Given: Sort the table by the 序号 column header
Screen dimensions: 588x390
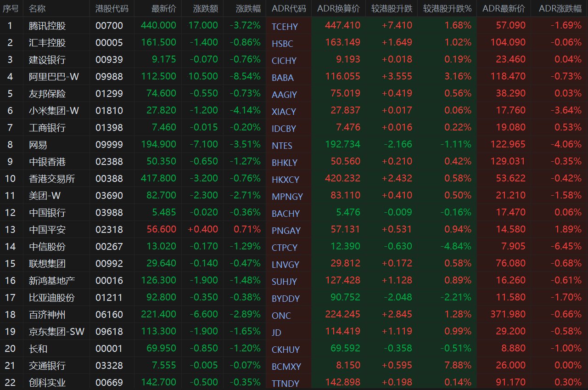Looking at the screenshot, I should [x=11, y=9].
